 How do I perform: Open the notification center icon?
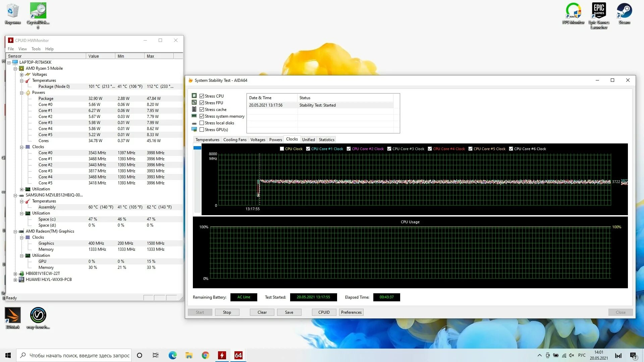pos(633,356)
